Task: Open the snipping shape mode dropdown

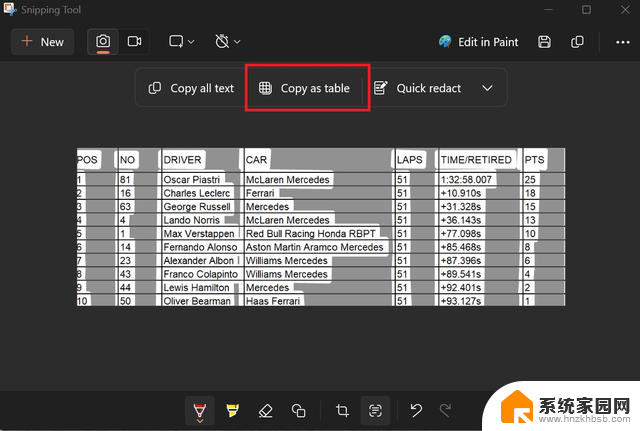Action: (x=182, y=42)
